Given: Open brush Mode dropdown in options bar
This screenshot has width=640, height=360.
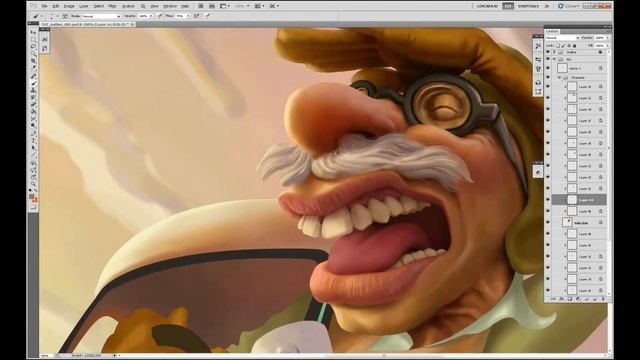Looking at the screenshot, I should (x=101, y=16).
